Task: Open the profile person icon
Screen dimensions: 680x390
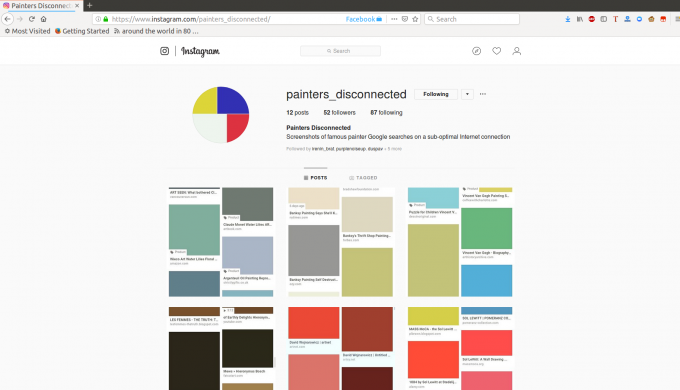Action: 517,51
